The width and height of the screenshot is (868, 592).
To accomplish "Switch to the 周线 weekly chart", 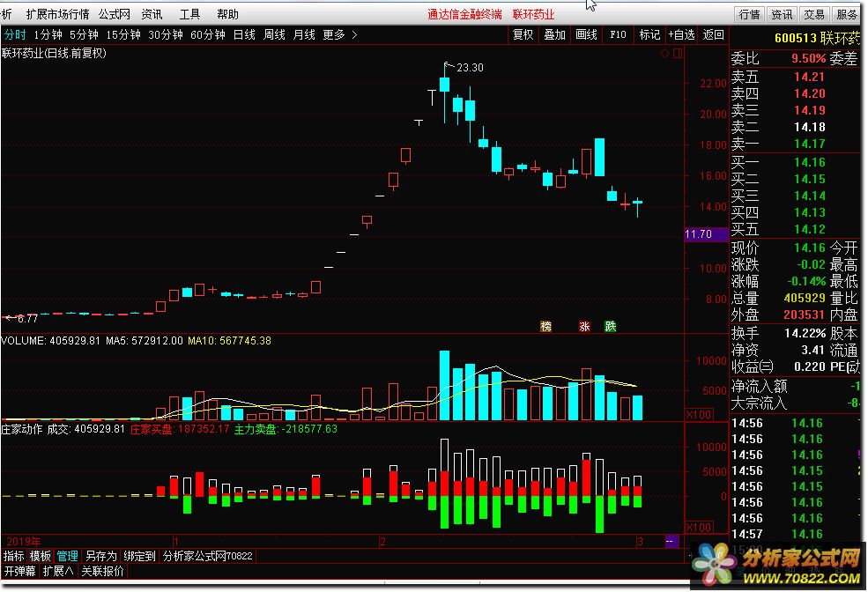I will pos(274,35).
